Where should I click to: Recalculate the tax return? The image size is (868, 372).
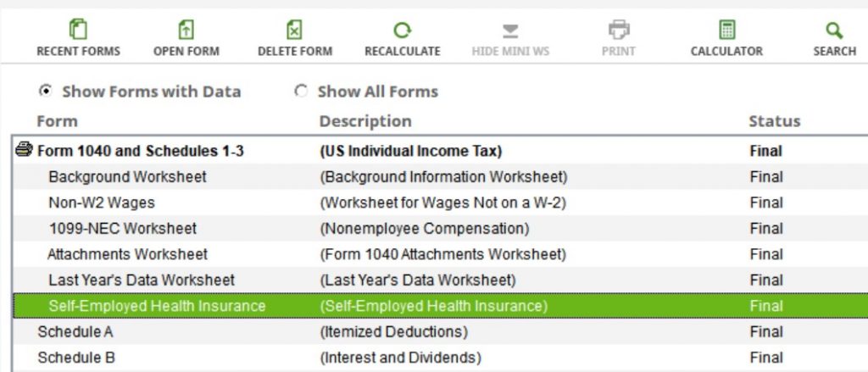pyautogui.click(x=403, y=37)
